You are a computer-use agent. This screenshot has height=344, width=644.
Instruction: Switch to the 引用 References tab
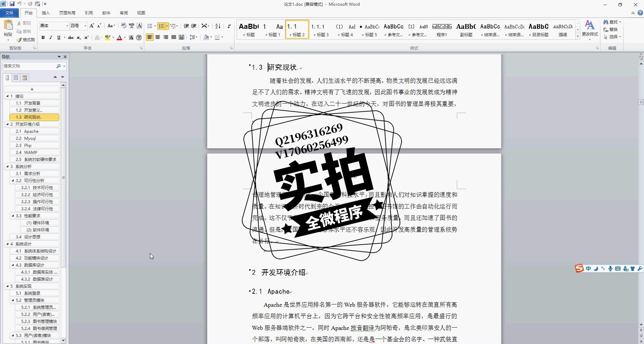pyautogui.click(x=89, y=13)
